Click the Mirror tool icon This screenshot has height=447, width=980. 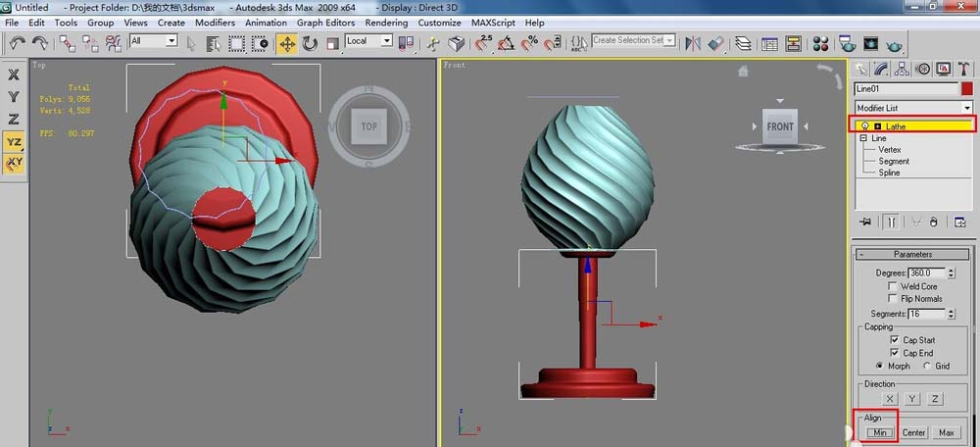pos(693,43)
